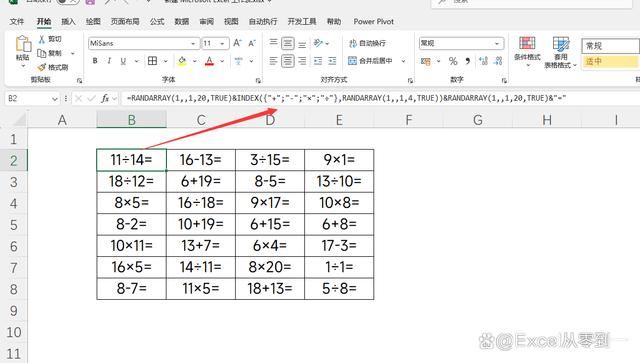Open the font name MiSans dropdown
Viewport: 640px width, 363px height.
[x=193, y=43]
